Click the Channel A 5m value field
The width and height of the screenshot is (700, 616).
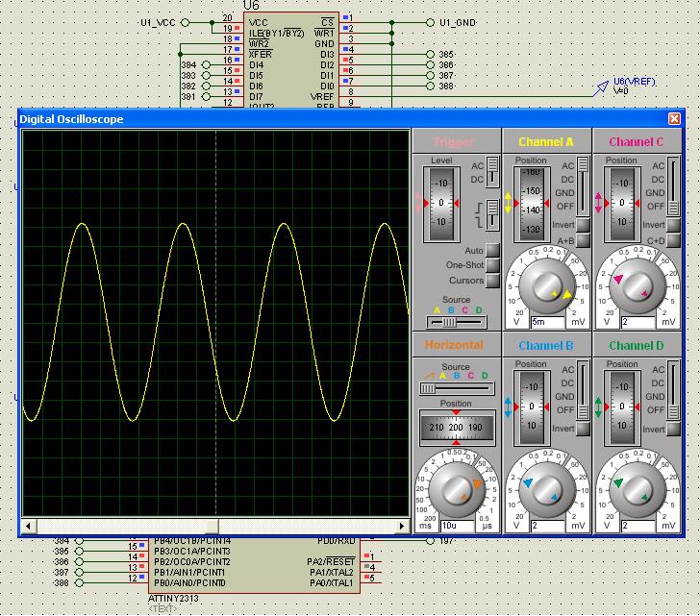pos(547,322)
